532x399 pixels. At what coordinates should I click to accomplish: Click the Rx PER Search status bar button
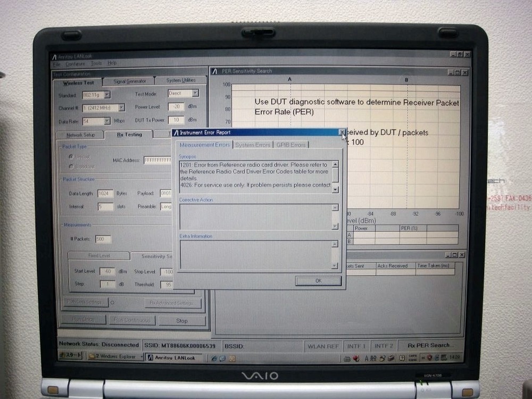pos(429,346)
